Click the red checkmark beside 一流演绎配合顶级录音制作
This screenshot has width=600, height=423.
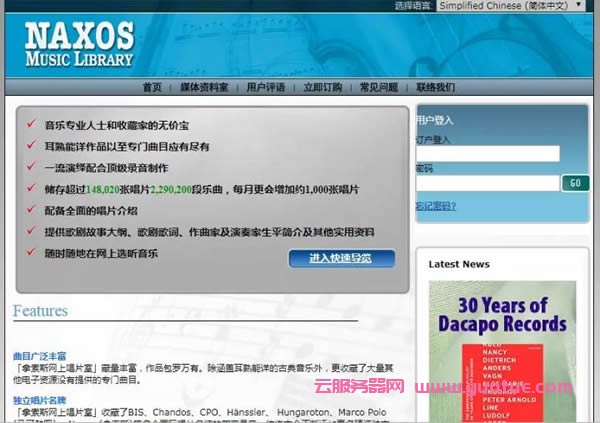tap(30, 167)
